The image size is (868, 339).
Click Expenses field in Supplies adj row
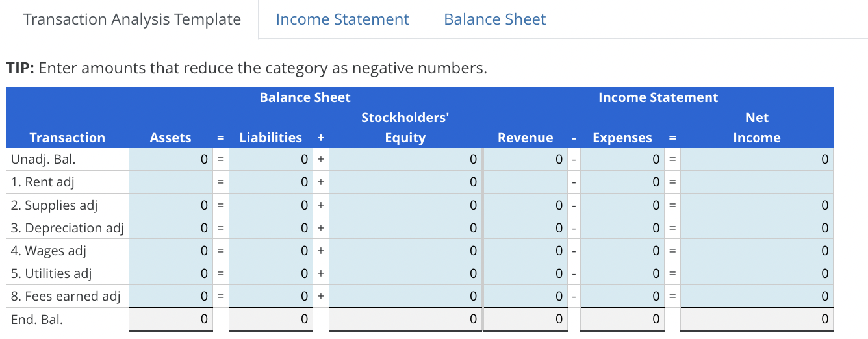(623, 205)
